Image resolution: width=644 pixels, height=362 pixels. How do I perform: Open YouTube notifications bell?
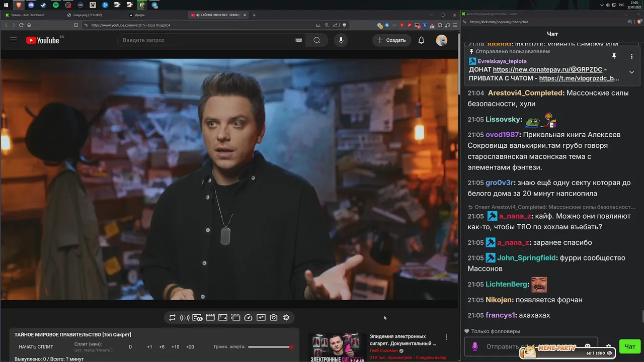tap(422, 40)
